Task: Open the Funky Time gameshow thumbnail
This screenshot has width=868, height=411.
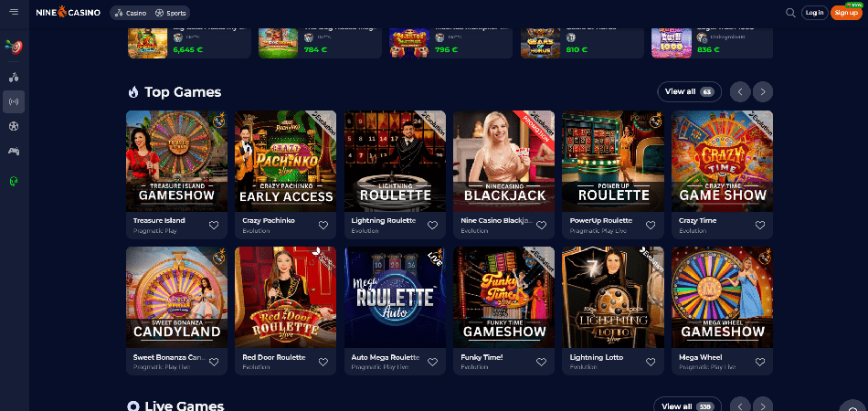Action: [503, 297]
